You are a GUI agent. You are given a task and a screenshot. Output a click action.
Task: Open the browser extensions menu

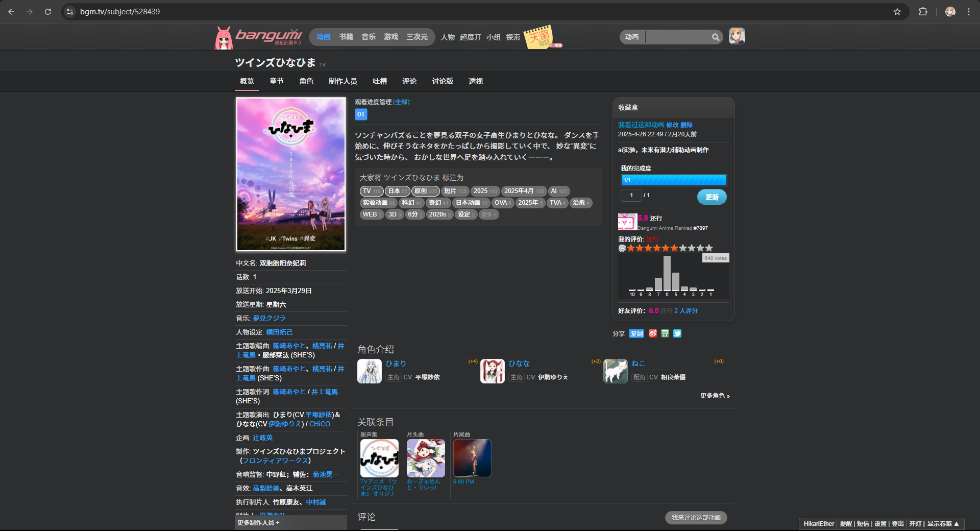click(x=923, y=12)
